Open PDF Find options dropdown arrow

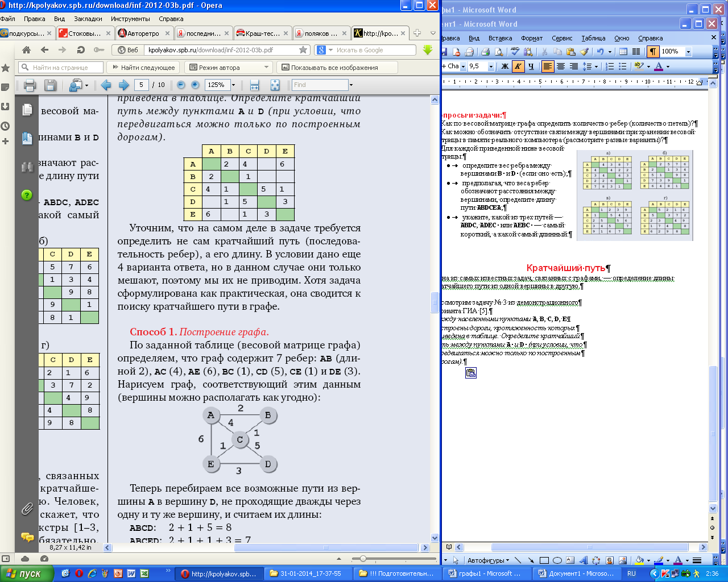(351, 85)
